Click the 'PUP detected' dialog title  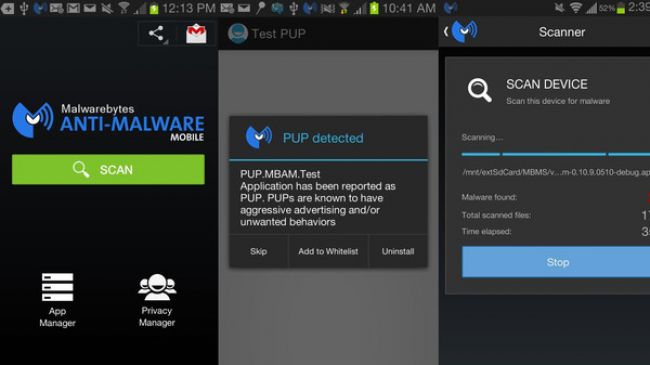tap(323, 138)
